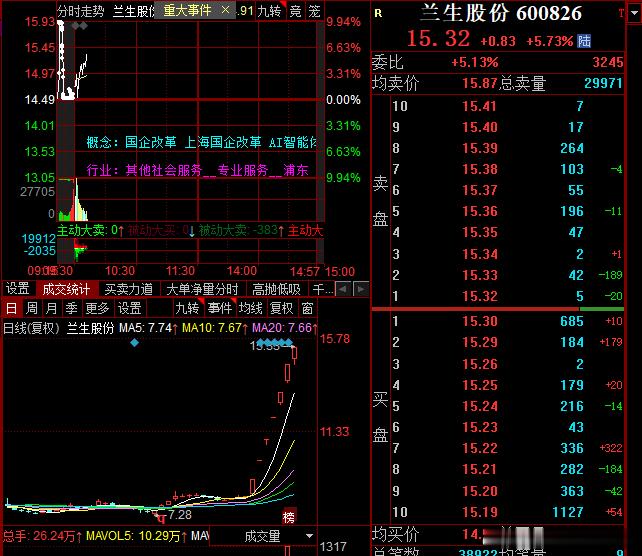The height and width of the screenshot is (556, 642).
Task: Click the 主动大卖: 0 statistic
Action: [90, 231]
